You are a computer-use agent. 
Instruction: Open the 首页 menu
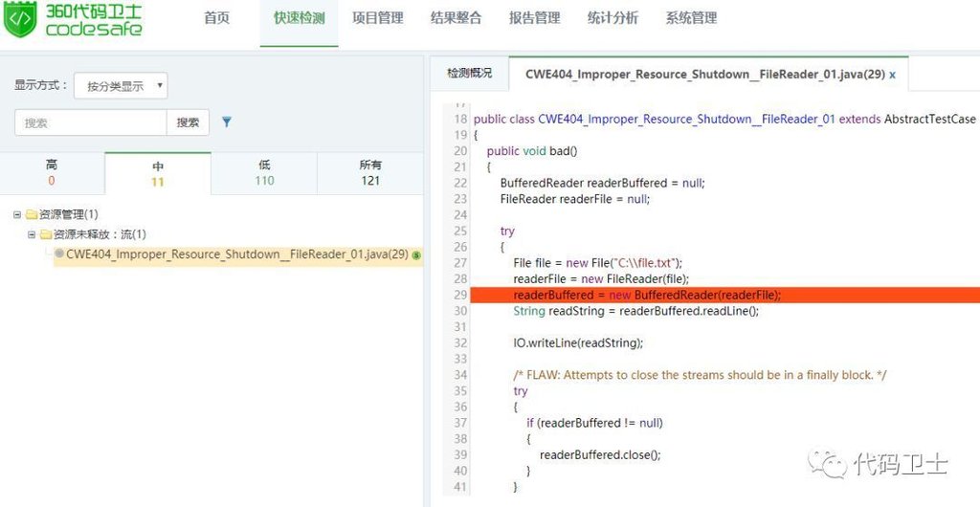(217, 18)
